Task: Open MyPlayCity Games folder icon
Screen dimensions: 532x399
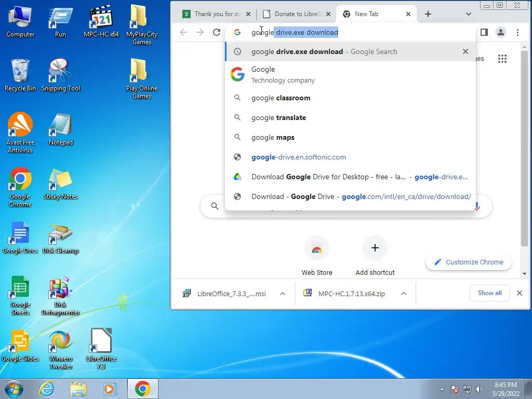Action: 141,25
